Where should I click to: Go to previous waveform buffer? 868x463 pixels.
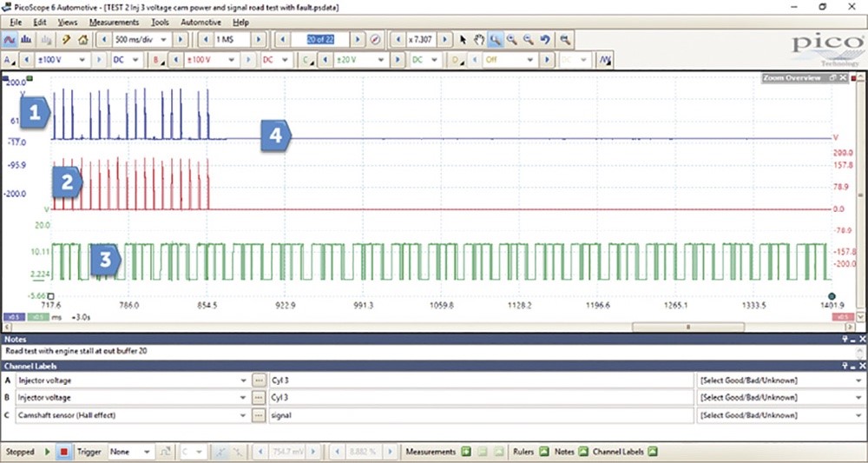coord(282,40)
